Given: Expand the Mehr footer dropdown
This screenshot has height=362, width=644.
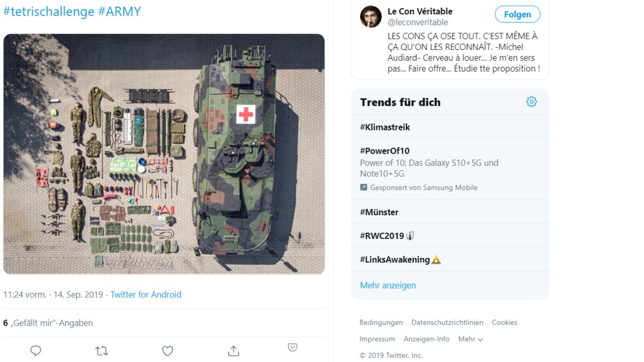Looking at the screenshot, I should (470, 339).
